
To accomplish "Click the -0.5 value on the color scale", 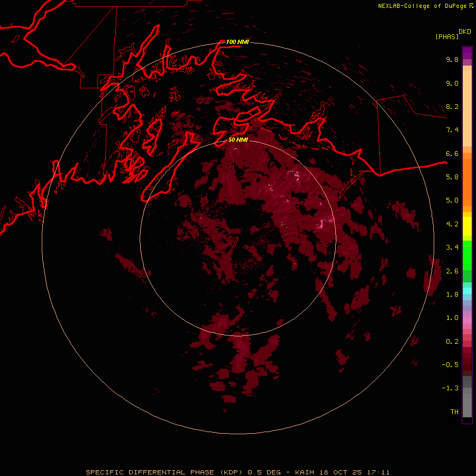I will [x=450, y=365].
